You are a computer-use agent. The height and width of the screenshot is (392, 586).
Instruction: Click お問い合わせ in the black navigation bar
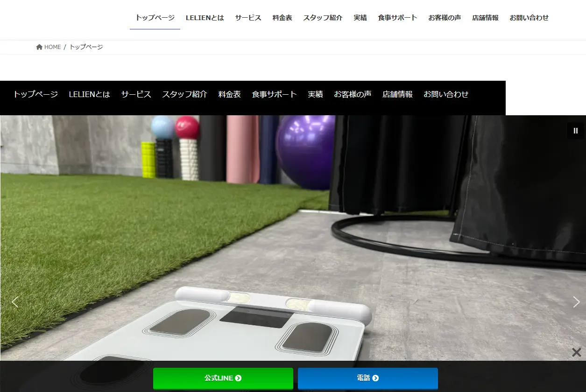click(x=446, y=94)
